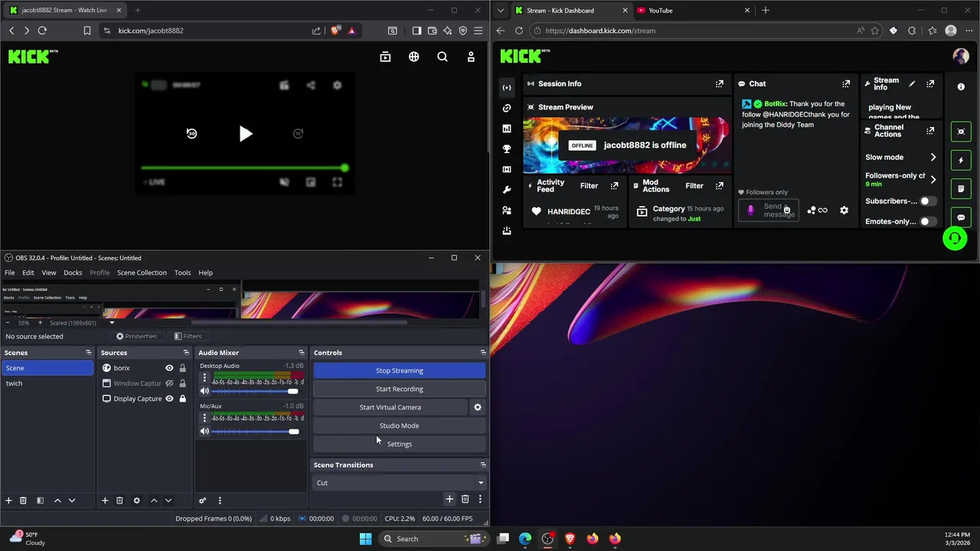Show the hidden Window Capture source
Screen dimensions: 980x551
[x=169, y=383]
